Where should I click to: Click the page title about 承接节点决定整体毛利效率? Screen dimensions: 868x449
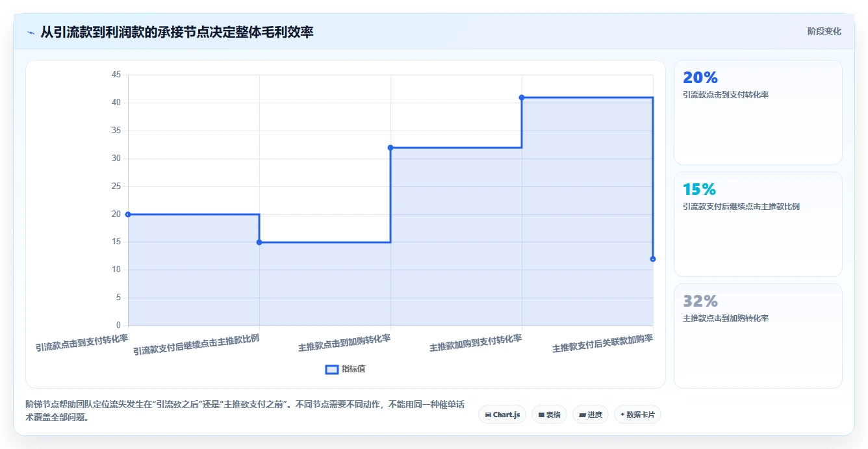point(177,32)
